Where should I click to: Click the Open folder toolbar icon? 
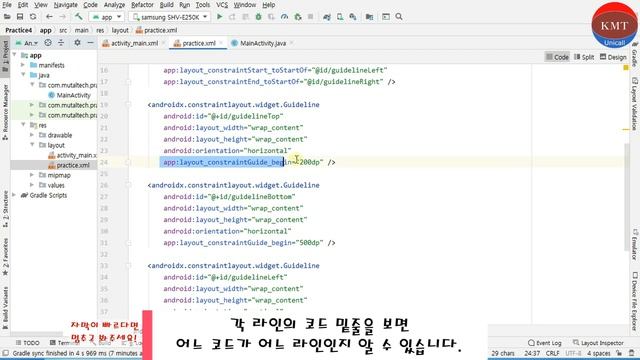pos(7,17)
